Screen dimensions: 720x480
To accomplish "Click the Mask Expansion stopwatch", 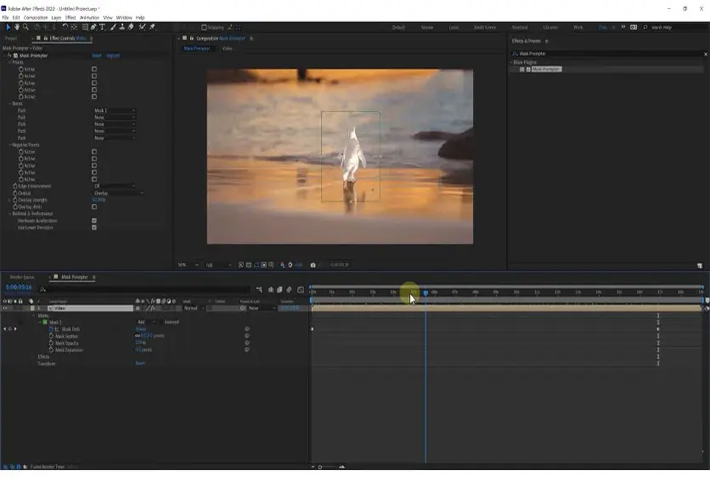I will [51, 350].
